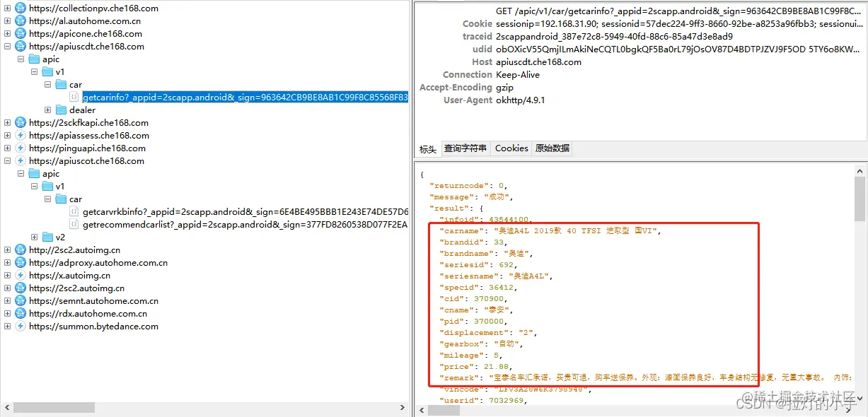Click the "price": 21.88 line
Screen dimensions: 868x417
click(x=475, y=367)
